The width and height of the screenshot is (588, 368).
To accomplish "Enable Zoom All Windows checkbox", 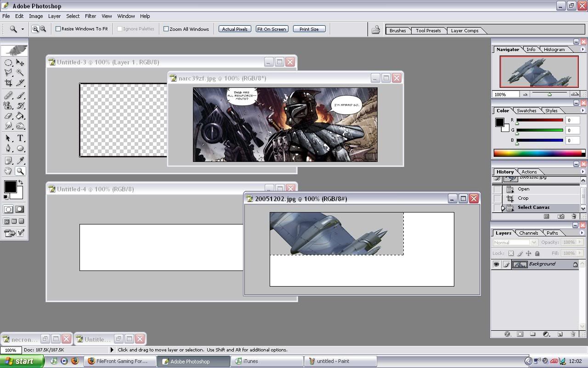I will pyautogui.click(x=166, y=29).
